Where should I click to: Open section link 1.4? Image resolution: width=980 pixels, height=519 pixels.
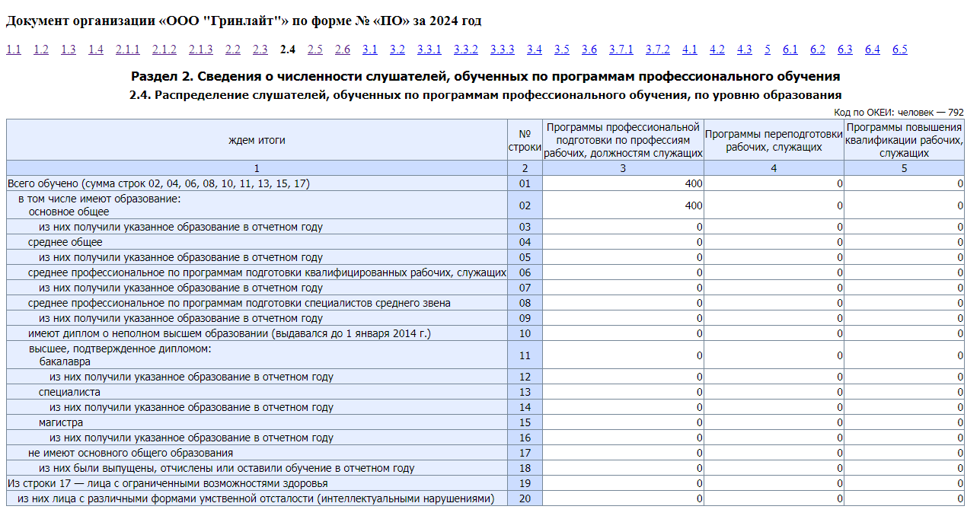pos(96,49)
